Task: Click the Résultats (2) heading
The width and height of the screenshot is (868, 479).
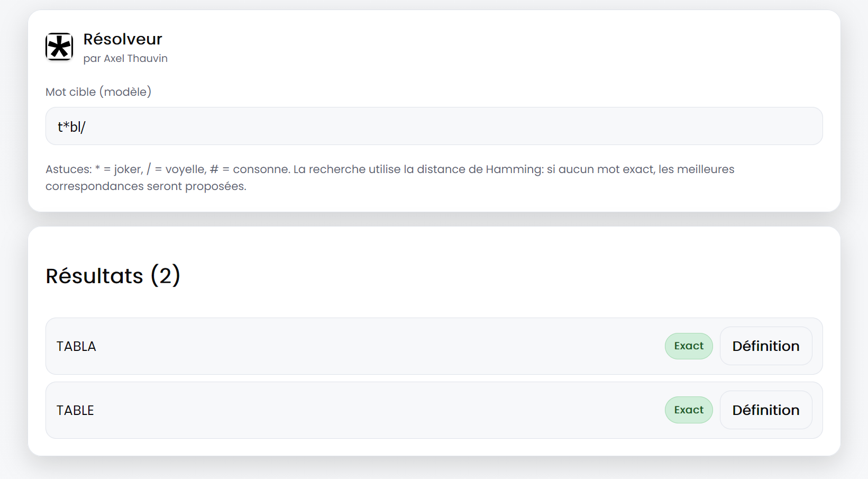Action: coord(113,275)
